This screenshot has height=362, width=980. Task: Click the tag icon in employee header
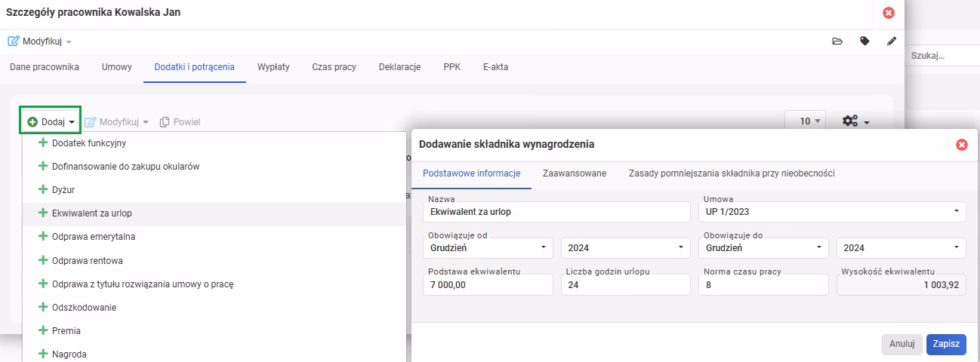click(x=864, y=41)
